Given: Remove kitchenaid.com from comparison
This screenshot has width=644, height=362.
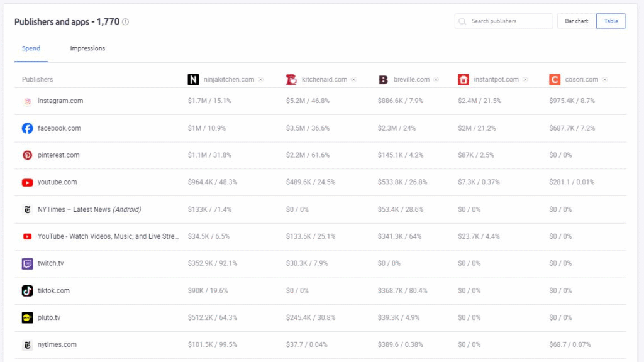Looking at the screenshot, I should click(353, 80).
